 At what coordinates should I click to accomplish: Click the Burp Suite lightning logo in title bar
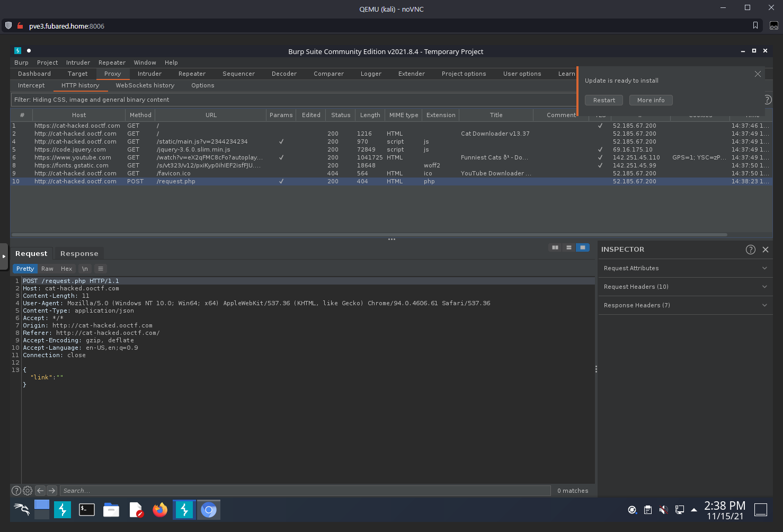pos(17,51)
